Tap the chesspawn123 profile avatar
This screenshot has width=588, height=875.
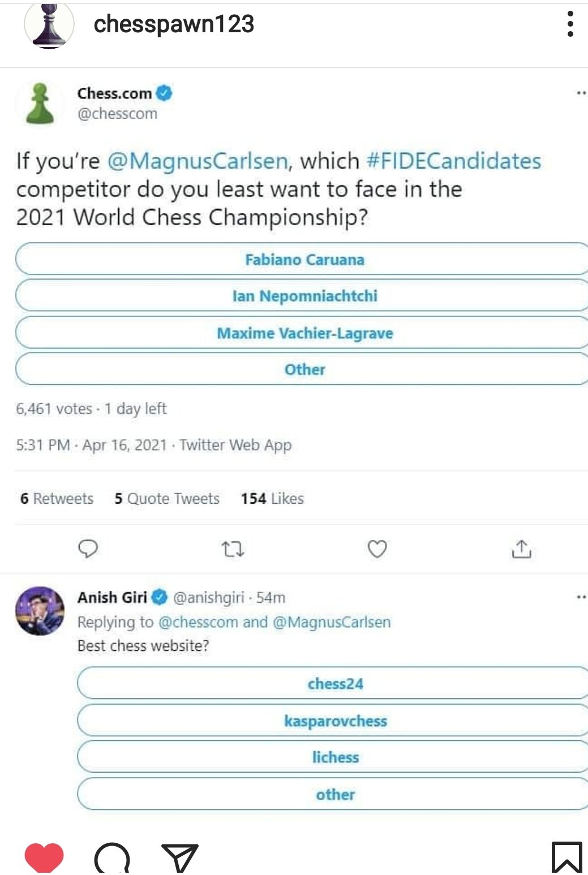[49, 25]
